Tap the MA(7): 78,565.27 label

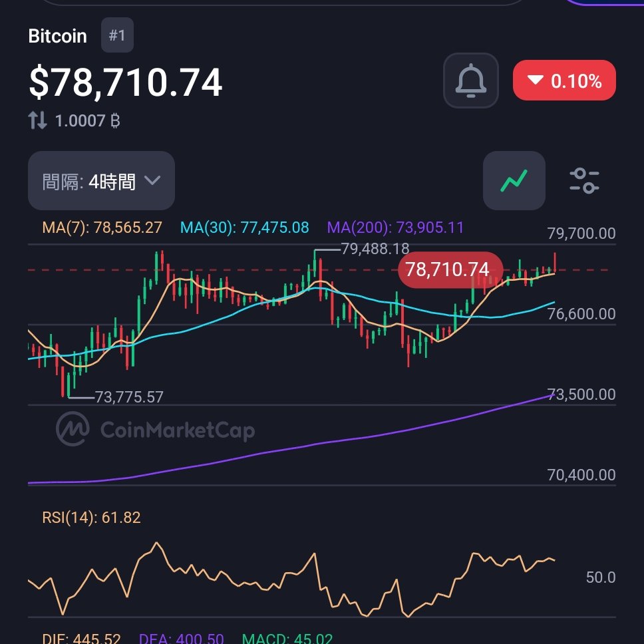[x=102, y=227]
